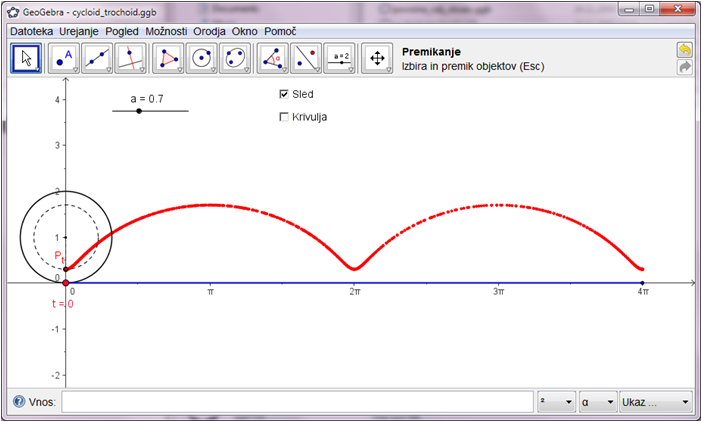702x422 pixels.
Task: Click the yellow Undo arrow
Action: click(x=685, y=50)
